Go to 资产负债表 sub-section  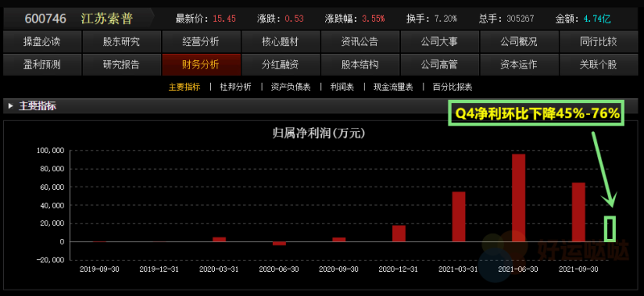point(291,87)
